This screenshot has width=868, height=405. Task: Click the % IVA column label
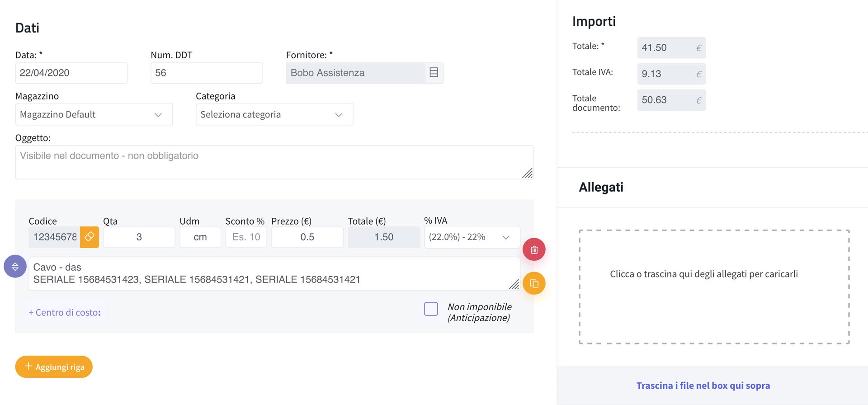(435, 221)
